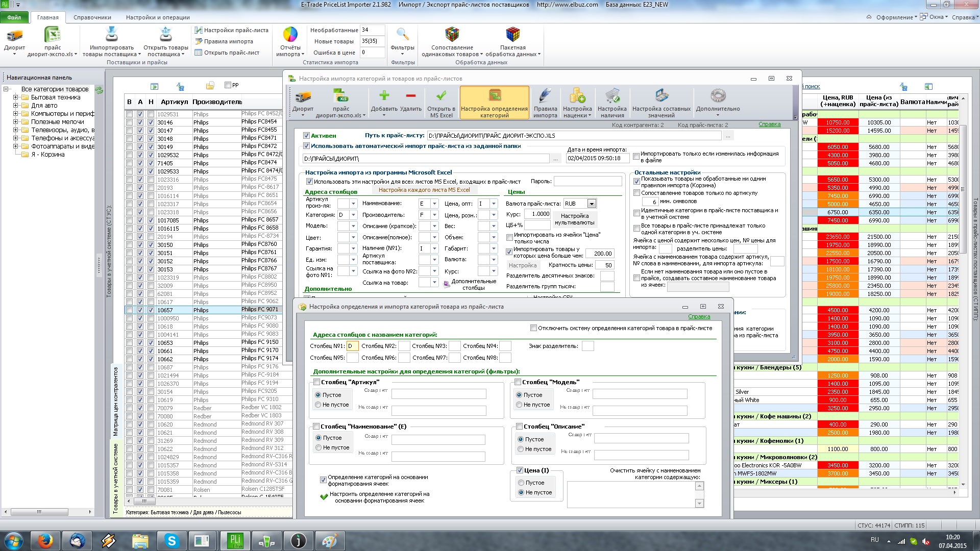Expand the Бытовая техника tree node
This screenshot has height=551, width=980.
pyautogui.click(x=15, y=97)
